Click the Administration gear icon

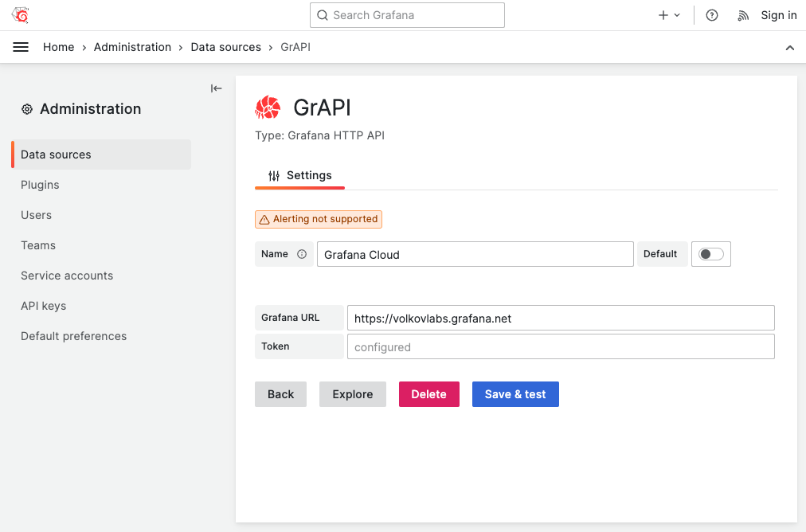point(27,109)
